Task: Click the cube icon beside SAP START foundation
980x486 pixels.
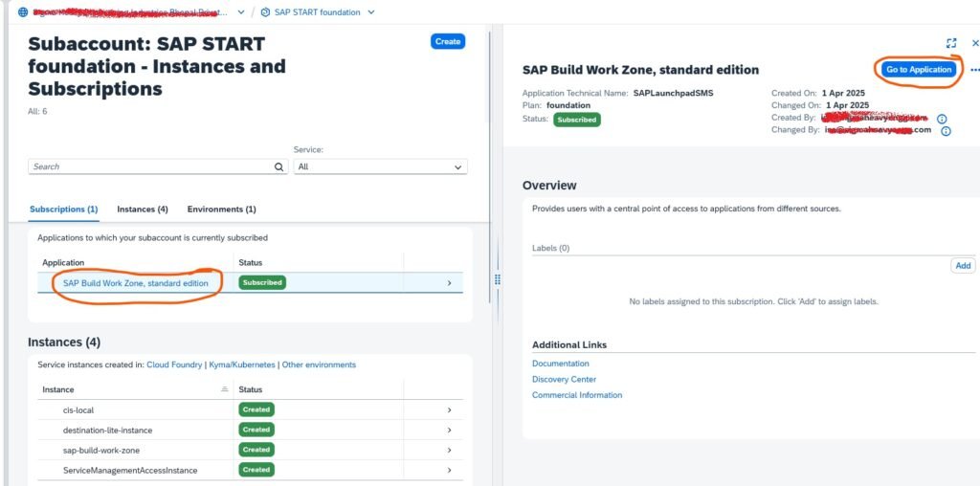Action: click(x=266, y=12)
